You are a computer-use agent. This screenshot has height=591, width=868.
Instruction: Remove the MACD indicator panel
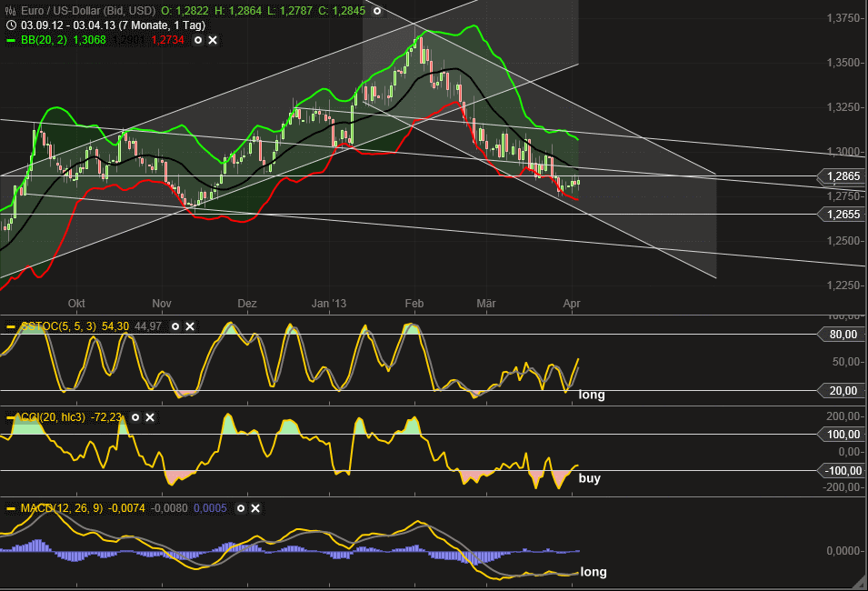(x=255, y=508)
